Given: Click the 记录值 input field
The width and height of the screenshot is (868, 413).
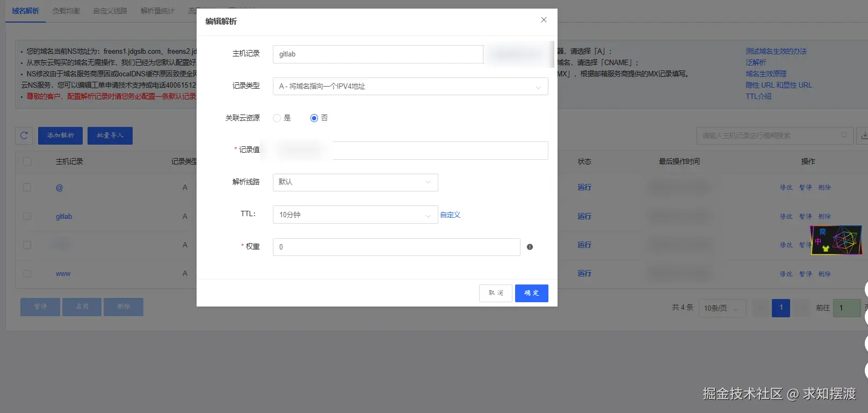Looking at the screenshot, I should click(410, 151).
